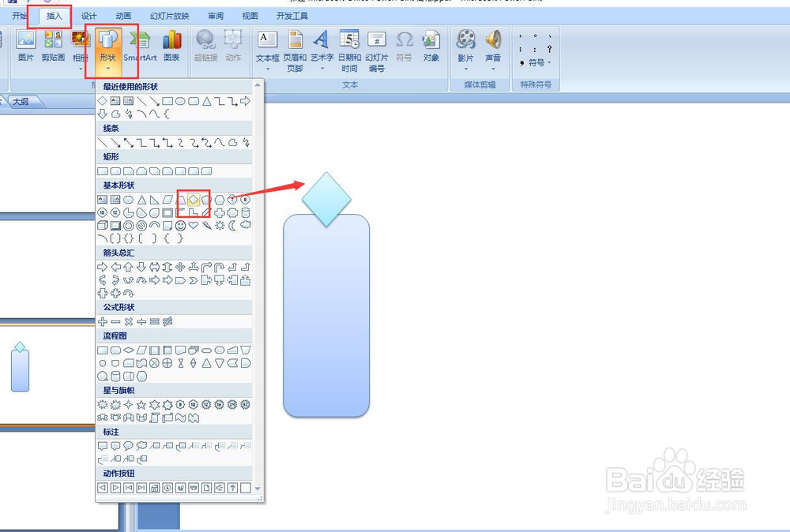Open the 设计 Design tab
Screen dimensions: 790x532
coord(88,16)
